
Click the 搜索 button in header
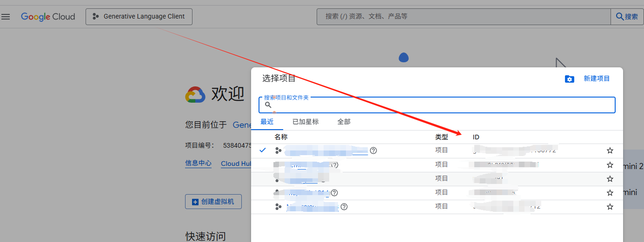627,17
